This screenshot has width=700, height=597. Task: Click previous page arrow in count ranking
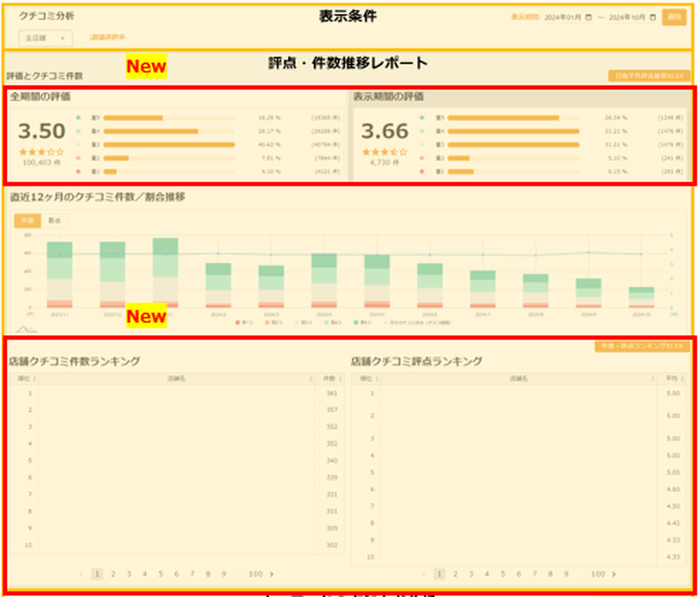click(82, 574)
